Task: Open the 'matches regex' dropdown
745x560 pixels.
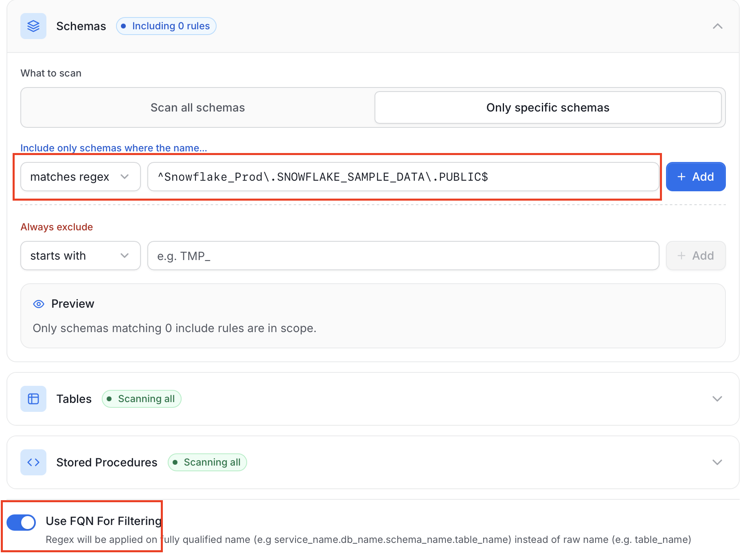Action: 81,177
